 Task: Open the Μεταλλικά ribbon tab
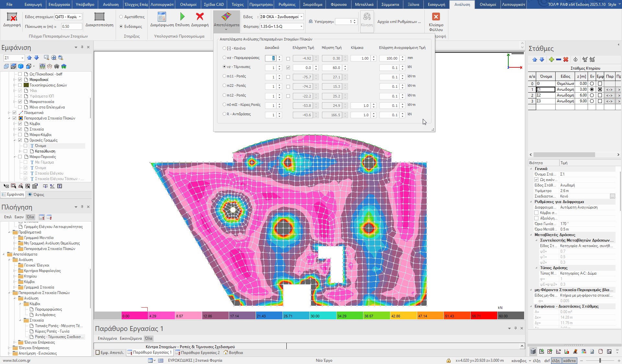click(x=364, y=5)
